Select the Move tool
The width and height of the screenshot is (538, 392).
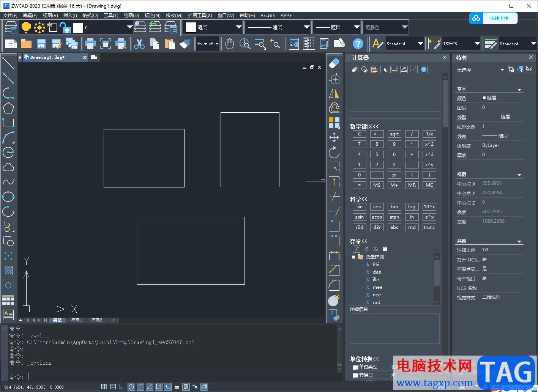tap(334, 137)
